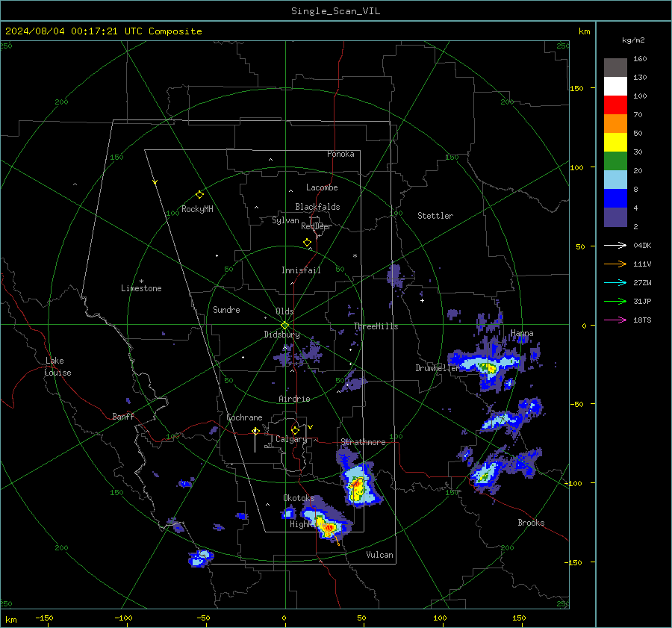Click the Cochrane label
The height and width of the screenshot is (628, 672).
(244, 417)
